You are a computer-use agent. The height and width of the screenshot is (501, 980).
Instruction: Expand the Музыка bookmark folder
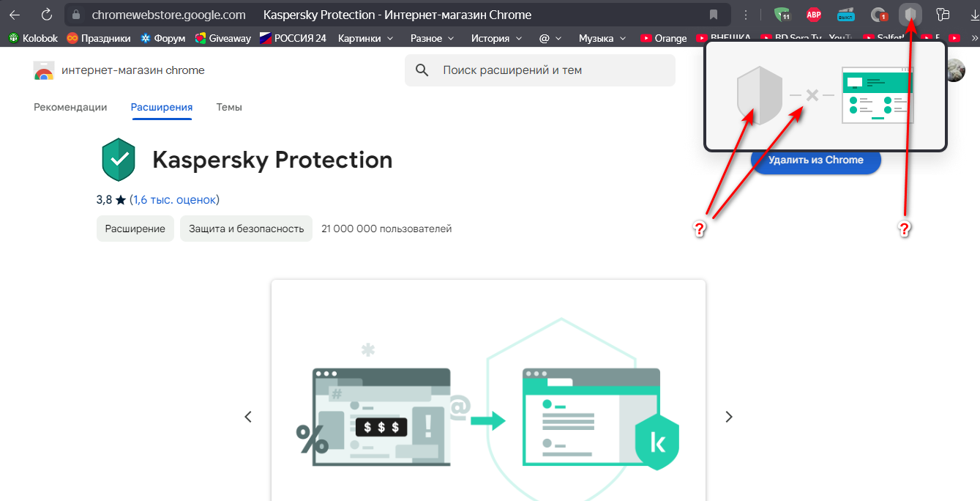click(602, 38)
